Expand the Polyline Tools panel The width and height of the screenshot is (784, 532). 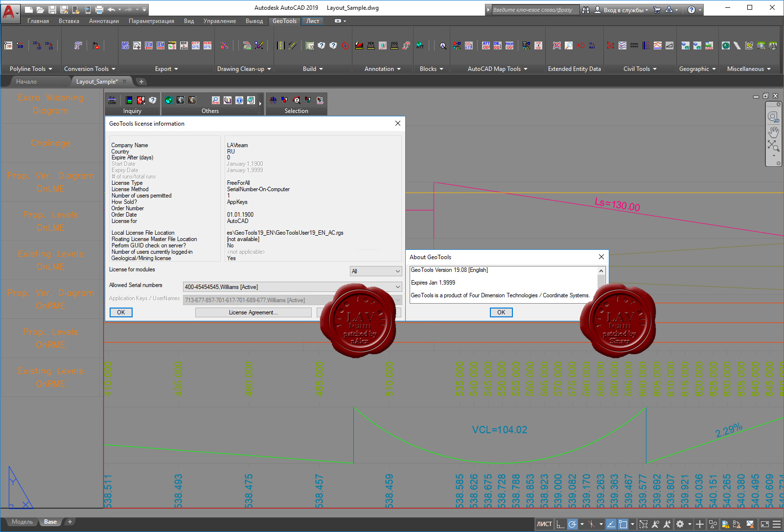31,69
